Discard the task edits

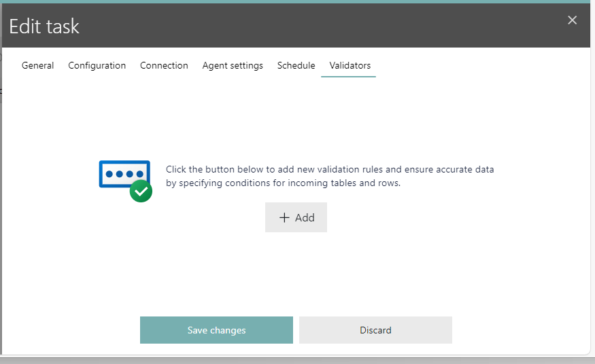tap(375, 330)
